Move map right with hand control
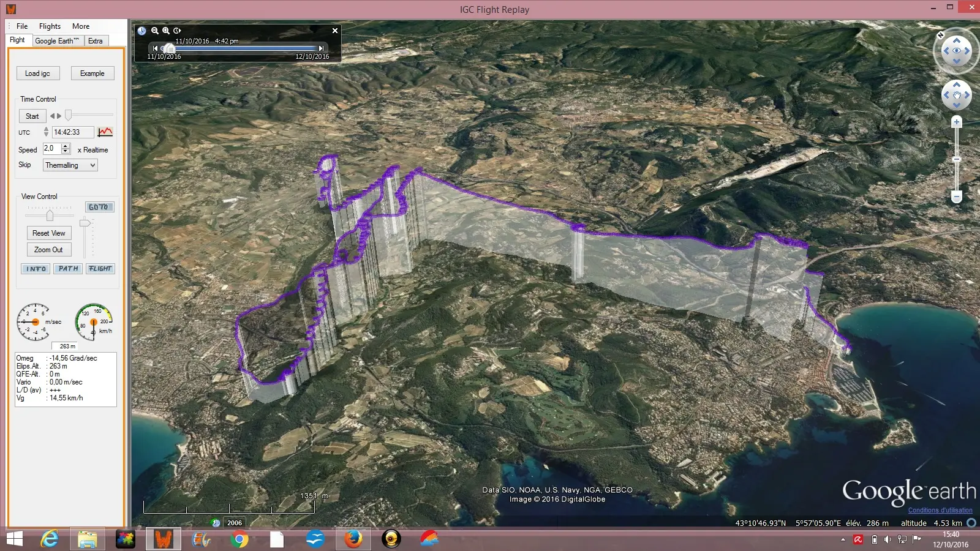Viewport: 980px width, 551px height. [967, 95]
